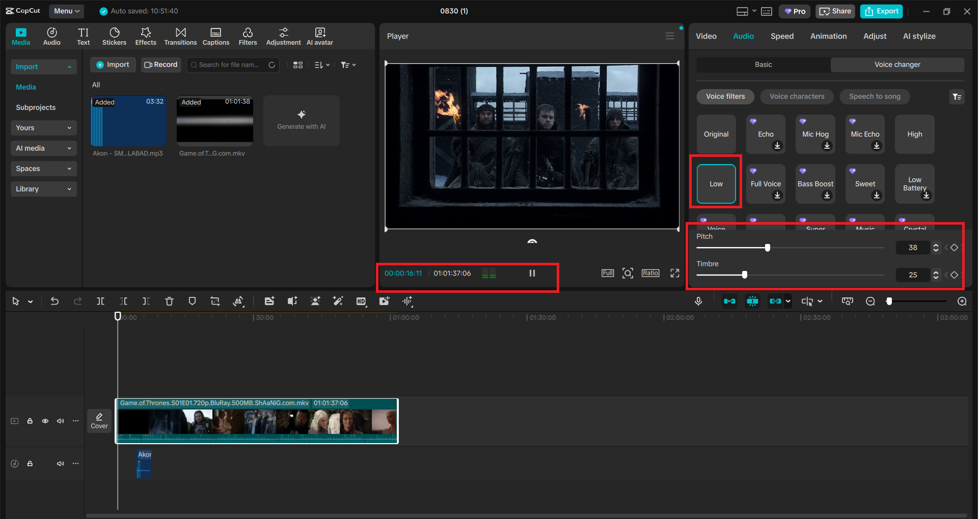Mute the video track audio
Screen dimensions: 980x519
point(61,421)
